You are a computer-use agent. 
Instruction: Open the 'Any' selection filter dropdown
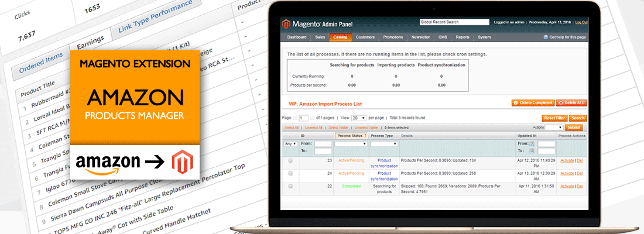(291, 144)
